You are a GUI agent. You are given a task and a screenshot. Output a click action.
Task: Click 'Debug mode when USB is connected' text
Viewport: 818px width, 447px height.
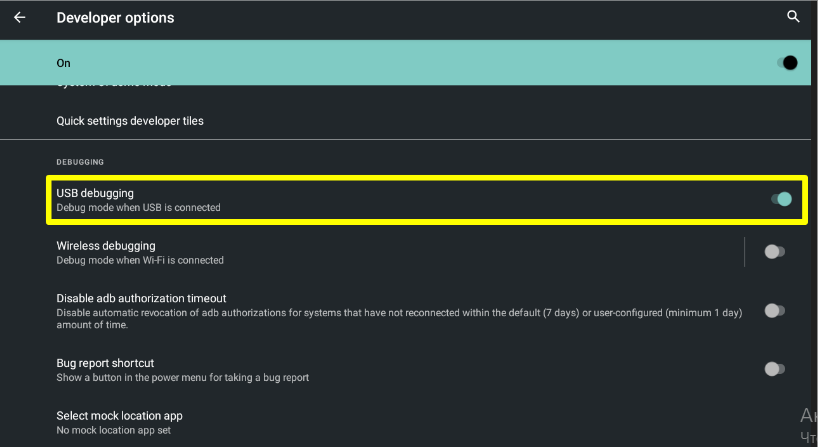pos(138,208)
